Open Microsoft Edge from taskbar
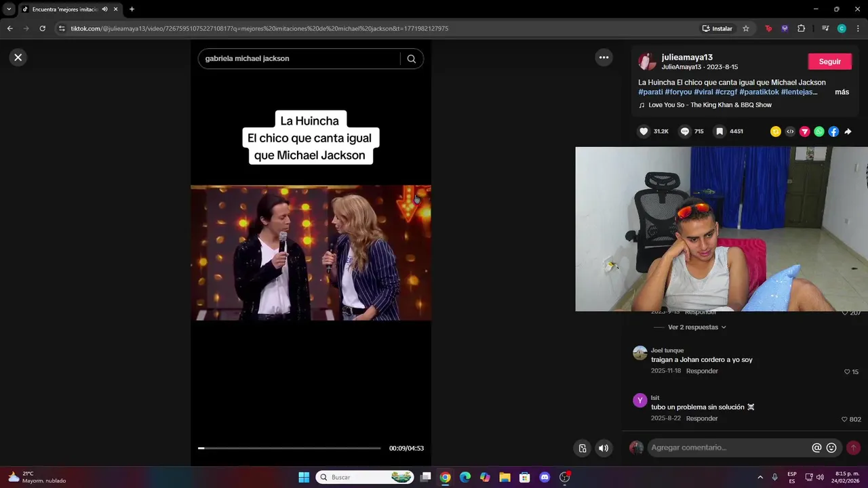 [465, 477]
